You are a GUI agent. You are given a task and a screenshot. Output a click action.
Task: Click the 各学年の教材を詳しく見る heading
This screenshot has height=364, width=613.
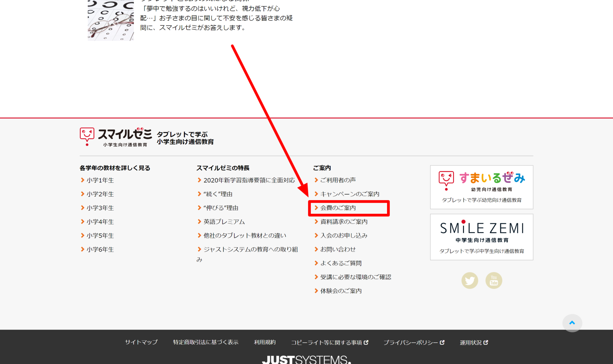click(x=115, y=168)
